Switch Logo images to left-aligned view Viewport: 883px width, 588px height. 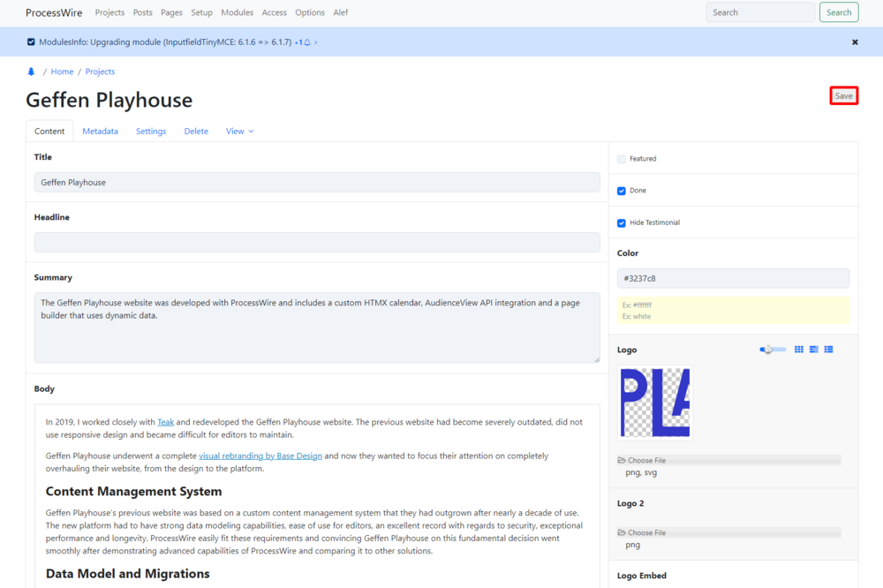(813, 350)
